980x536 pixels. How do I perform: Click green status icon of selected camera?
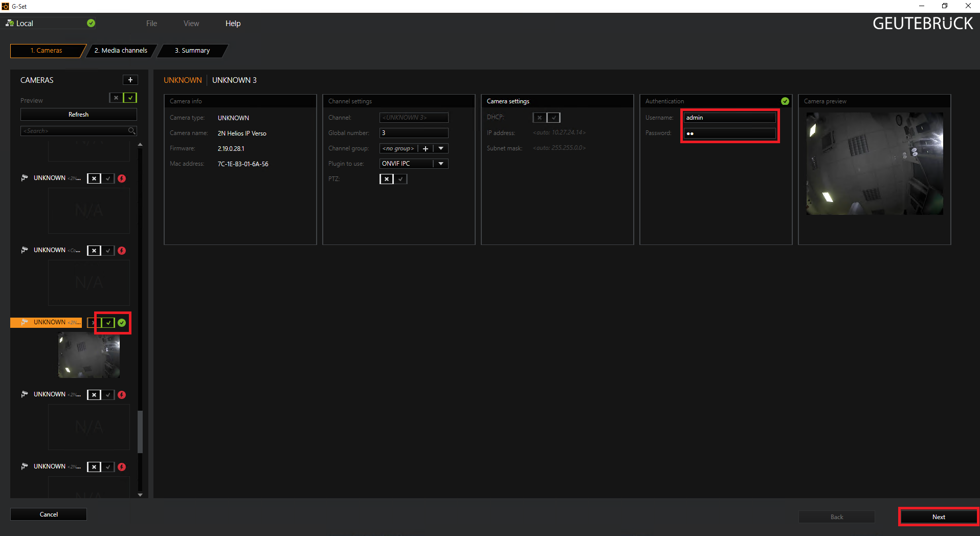[x=122, y=323]
